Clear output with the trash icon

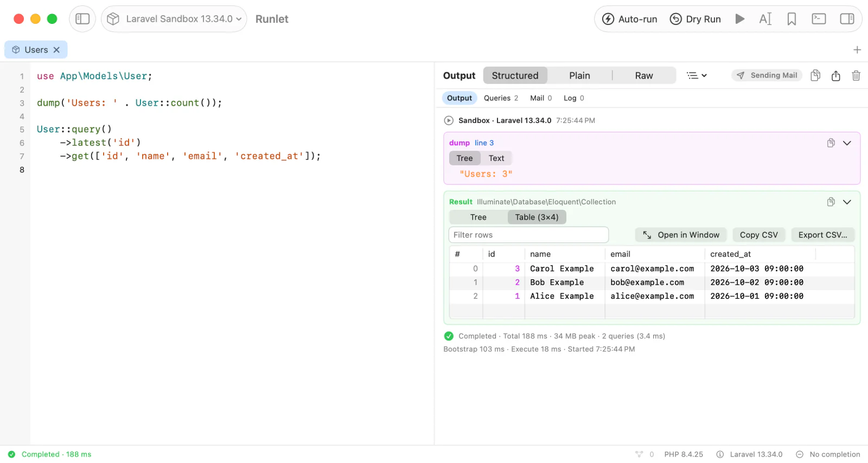coord(856,75)
